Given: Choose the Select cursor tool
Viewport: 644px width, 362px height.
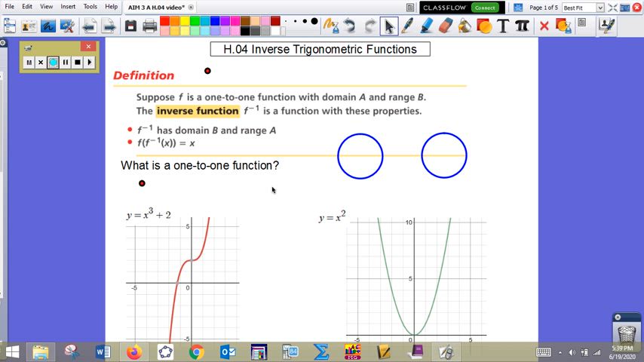Looking at the screenshot, I should [x=389, y=26].
